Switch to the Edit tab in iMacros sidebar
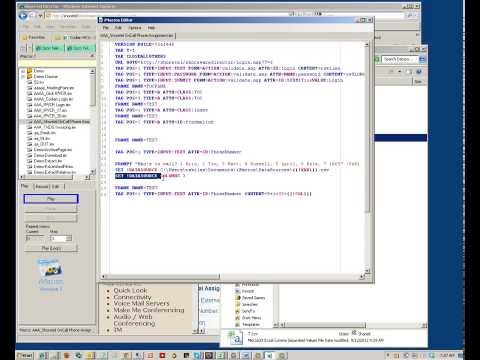This screenshot has width=480, height=360. coord(56,187)
